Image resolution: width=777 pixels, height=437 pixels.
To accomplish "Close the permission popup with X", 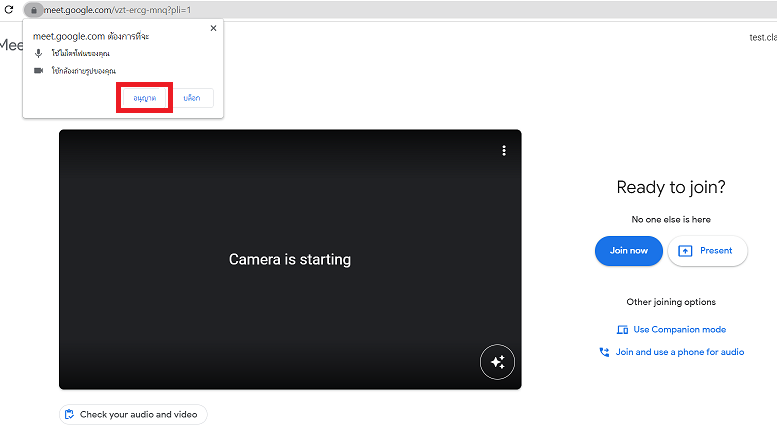I will click(x=213, y=28).
